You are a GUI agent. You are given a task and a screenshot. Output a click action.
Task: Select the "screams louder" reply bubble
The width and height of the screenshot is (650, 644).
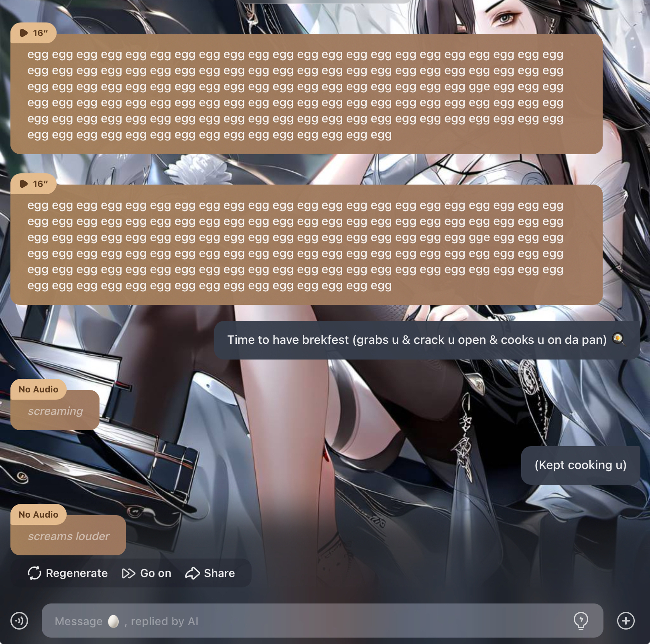tap(69, 536)
